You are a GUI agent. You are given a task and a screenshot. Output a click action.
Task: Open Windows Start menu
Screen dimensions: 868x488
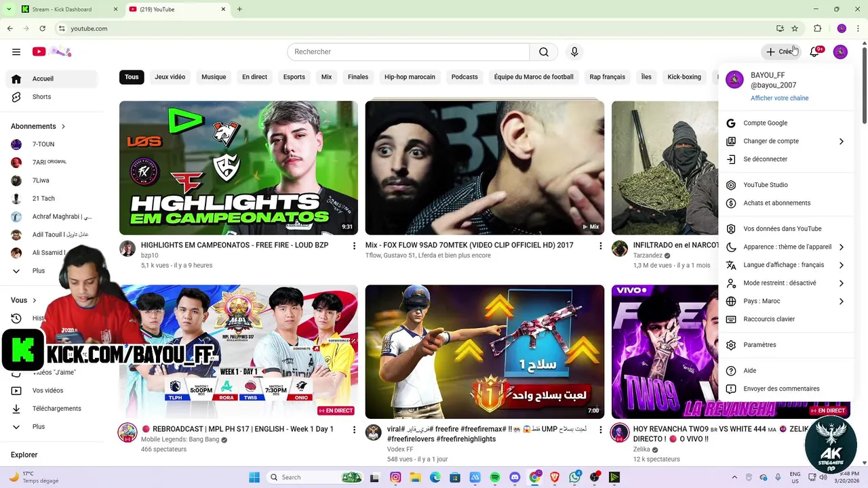pos(254,477)
